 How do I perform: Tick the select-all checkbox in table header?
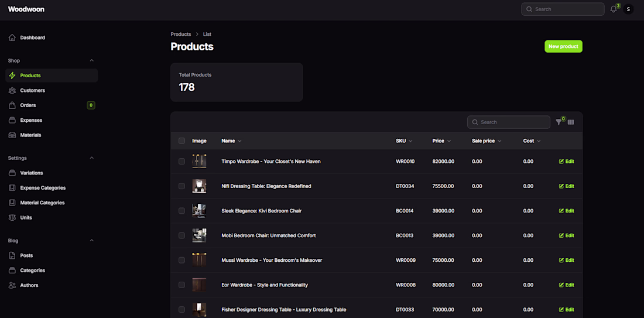(181, 141)
